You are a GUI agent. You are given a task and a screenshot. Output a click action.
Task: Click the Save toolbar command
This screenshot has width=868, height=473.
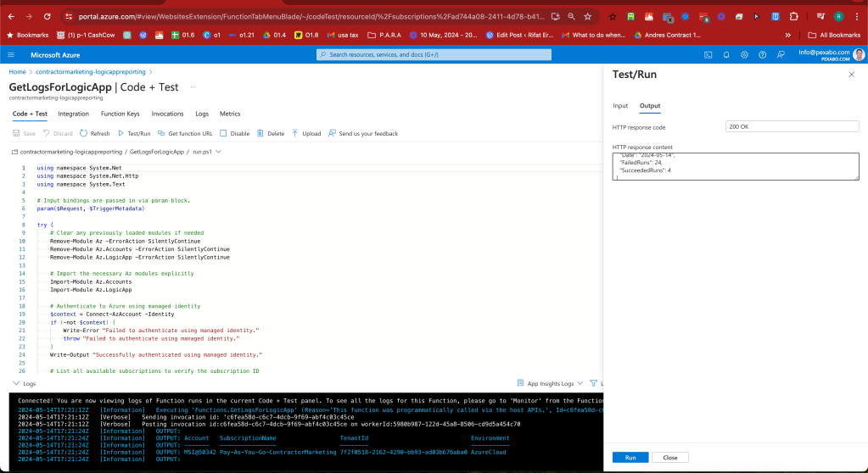[x=24, y=133]
